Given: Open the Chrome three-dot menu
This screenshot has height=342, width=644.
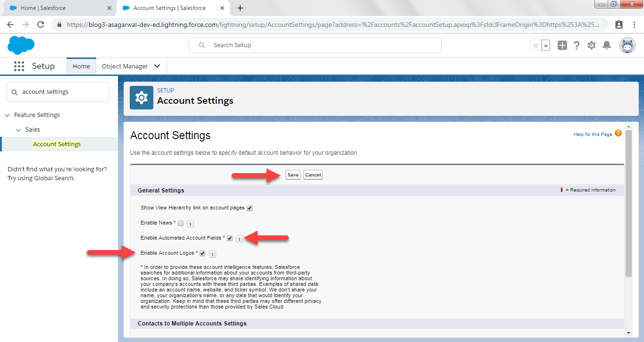Looking at the screenshot, I should click(635, 25).
